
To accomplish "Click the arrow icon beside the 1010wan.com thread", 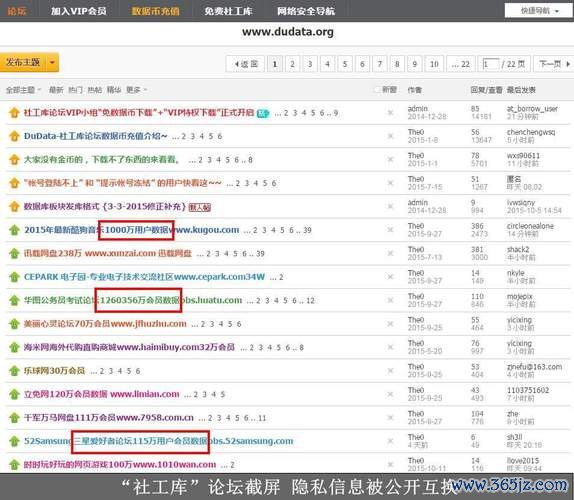I will coord(14,464).
